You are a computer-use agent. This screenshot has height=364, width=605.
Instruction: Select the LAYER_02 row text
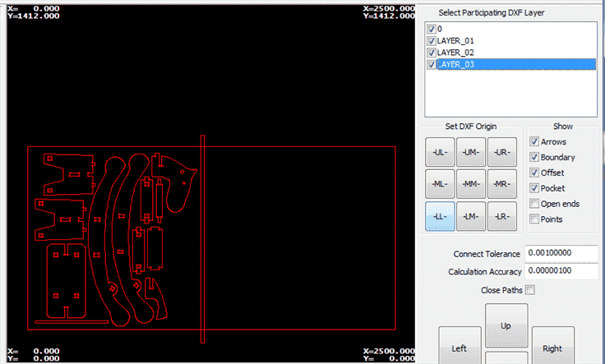point(455,53)
